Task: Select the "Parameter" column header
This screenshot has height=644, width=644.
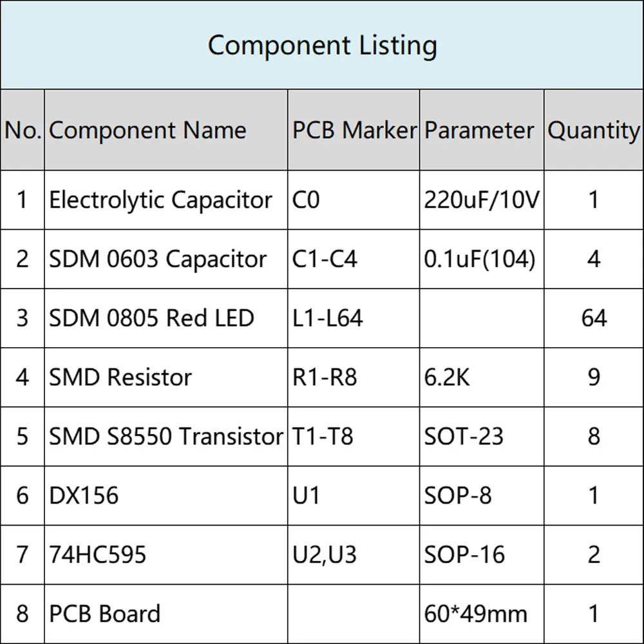Action: [x=479, y=131]
